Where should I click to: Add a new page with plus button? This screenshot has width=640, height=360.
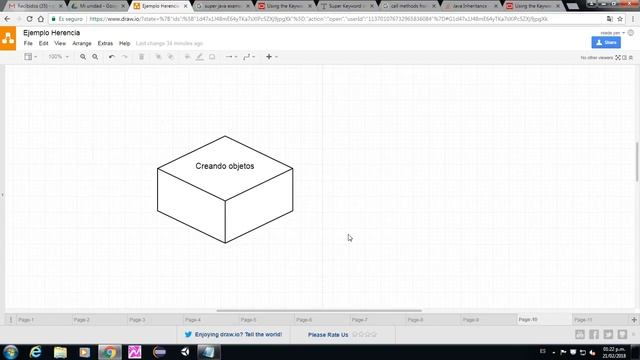click(x=634, y=320)
